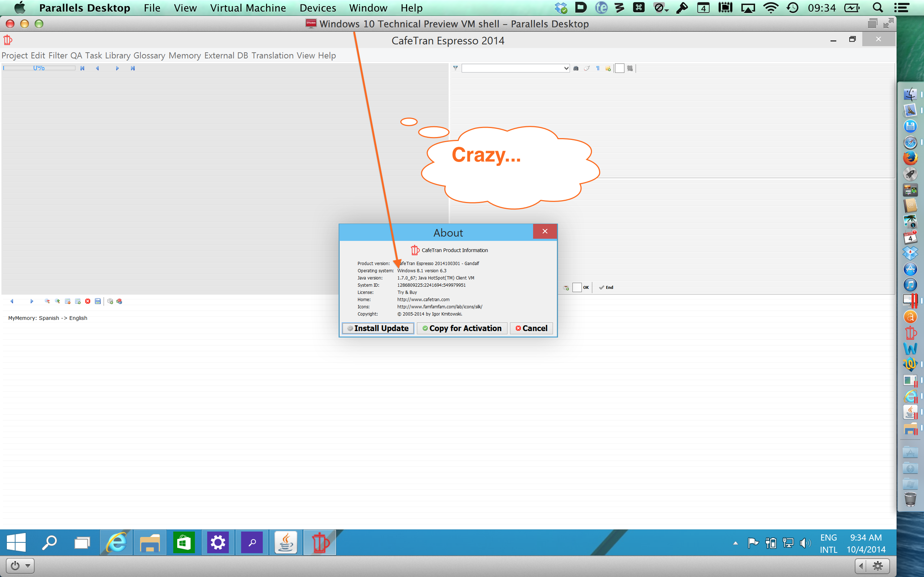Open the filter combo box dropdown

(566, 68)
